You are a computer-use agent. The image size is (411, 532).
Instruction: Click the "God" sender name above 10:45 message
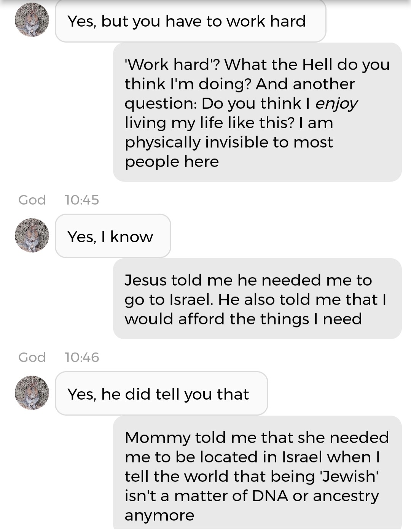click(32, 200)
